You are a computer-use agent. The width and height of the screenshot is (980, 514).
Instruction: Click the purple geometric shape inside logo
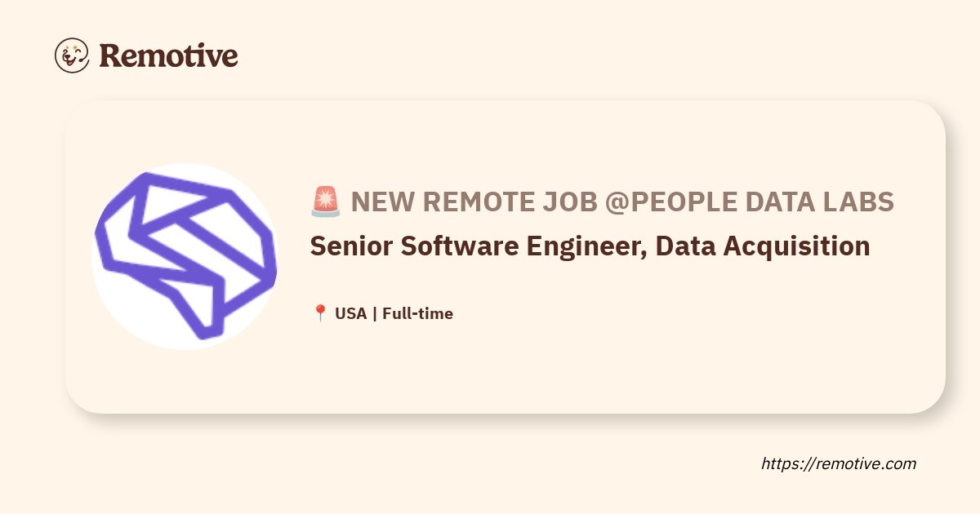pyautogui.click(x=186, y=255)
